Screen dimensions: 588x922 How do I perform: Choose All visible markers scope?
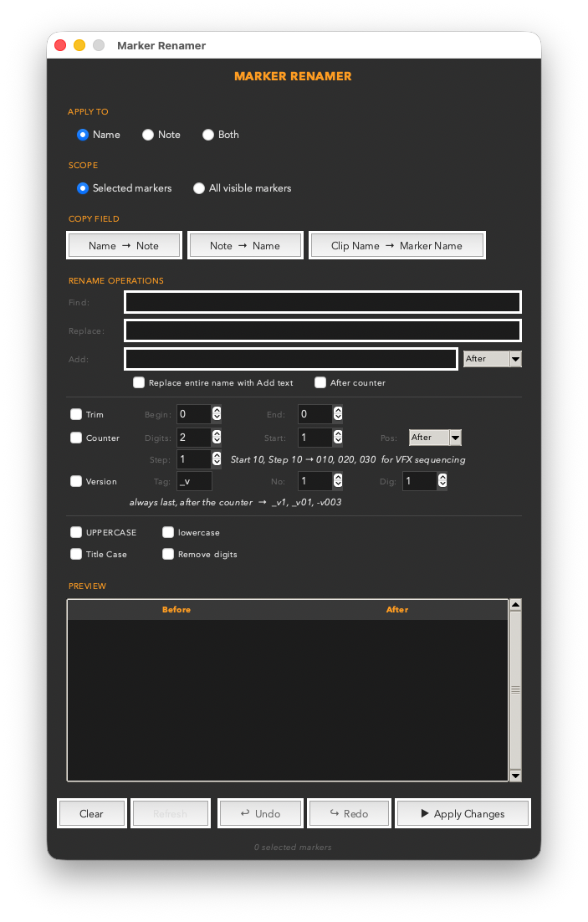pos(199,188)
